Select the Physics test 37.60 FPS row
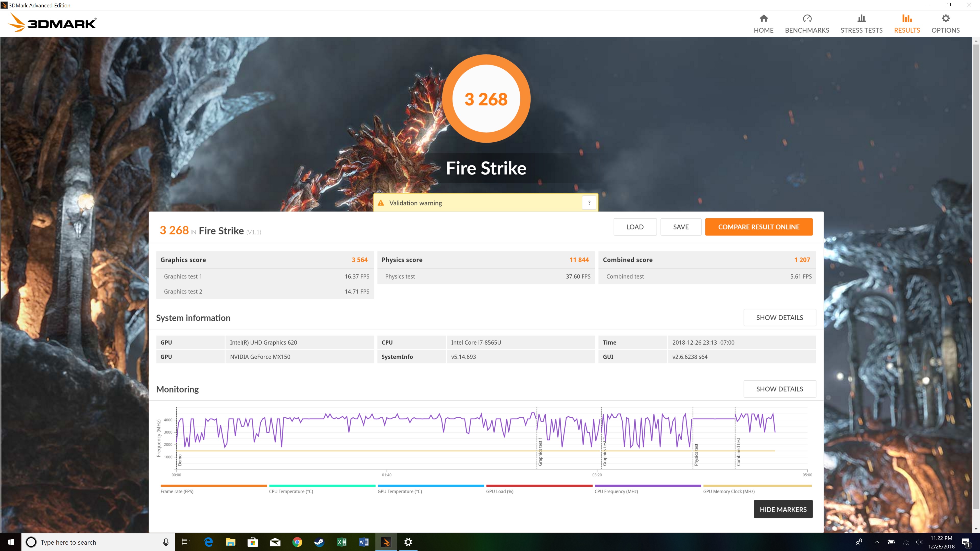Viewport: 980px width, 551px height. pyautogui.click(x=486, y=277)
